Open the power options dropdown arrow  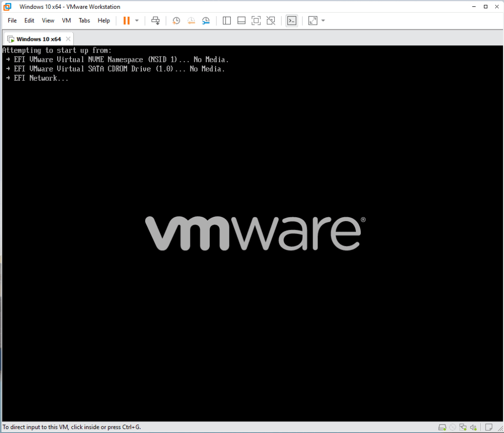(137, 21)
